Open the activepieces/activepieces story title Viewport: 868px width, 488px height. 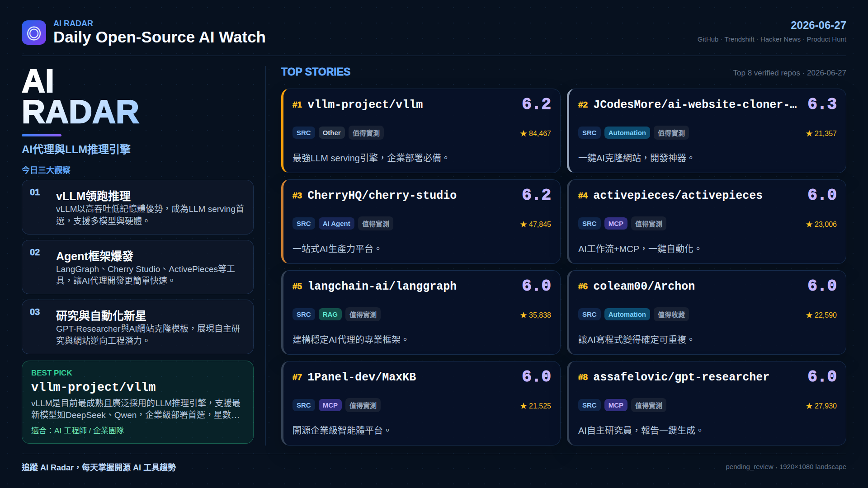[678, 195]
